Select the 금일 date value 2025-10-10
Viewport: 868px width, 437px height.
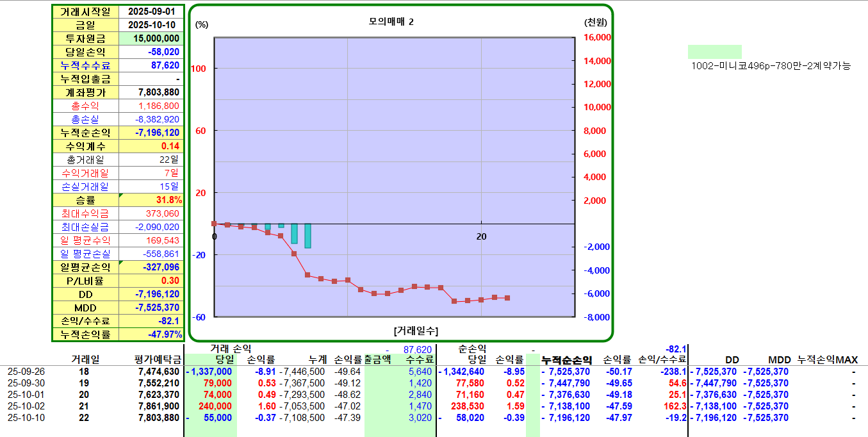coord(152,25)
